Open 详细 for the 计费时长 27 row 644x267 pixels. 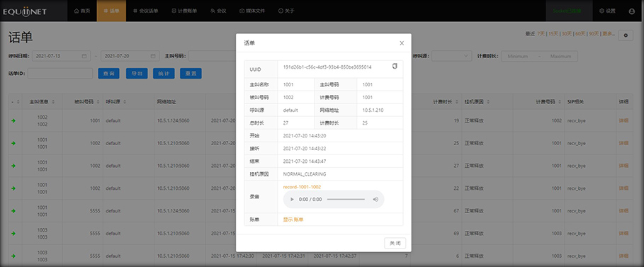[623, 166]
